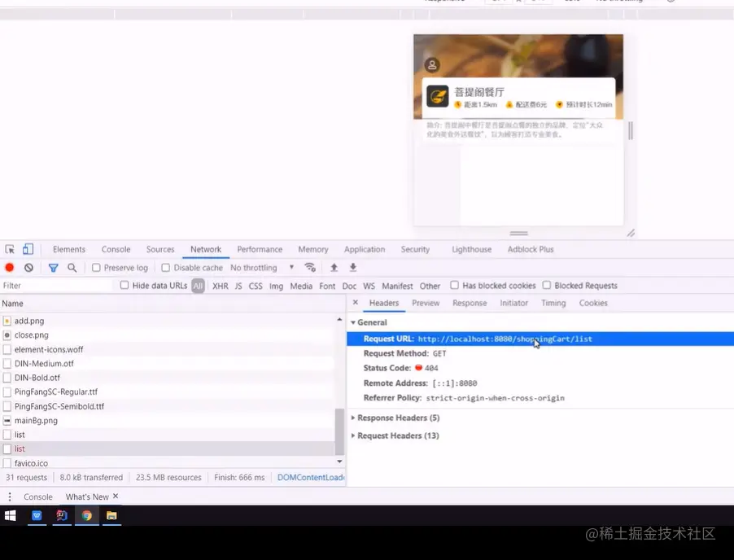Clear the network log
Image resolution: width=734 pixels, height=560 pixels.
coord(29,268)
